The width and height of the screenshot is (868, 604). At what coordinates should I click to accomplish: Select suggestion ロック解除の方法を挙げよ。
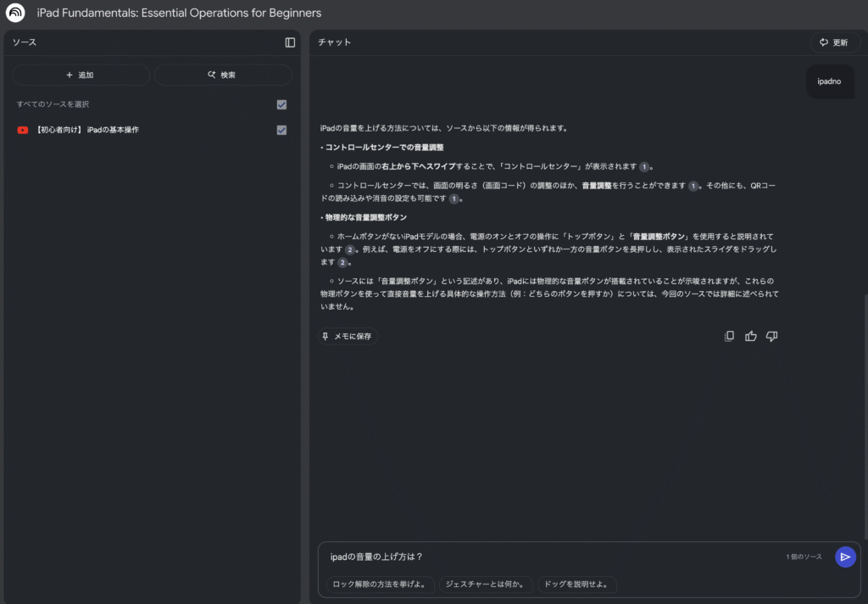[x=380, y=584]
